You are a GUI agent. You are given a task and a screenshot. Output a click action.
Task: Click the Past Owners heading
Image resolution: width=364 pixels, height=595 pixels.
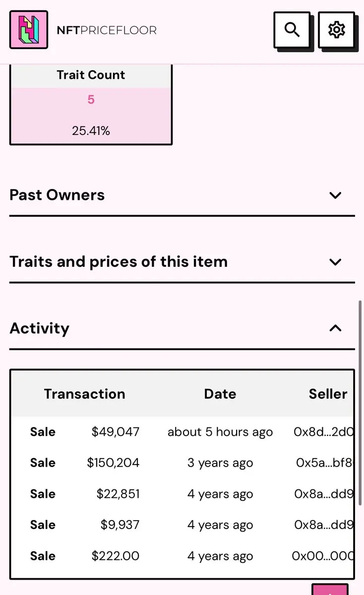coord(57,195)
